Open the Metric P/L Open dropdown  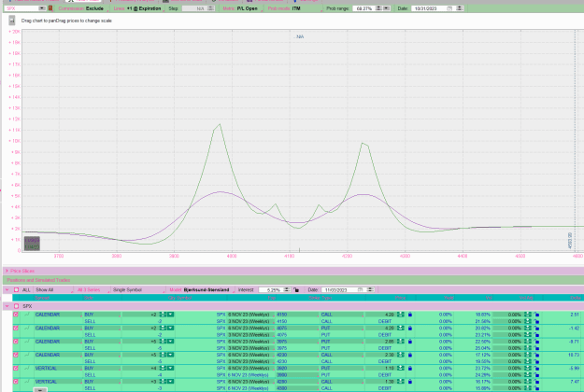point(241,8)
